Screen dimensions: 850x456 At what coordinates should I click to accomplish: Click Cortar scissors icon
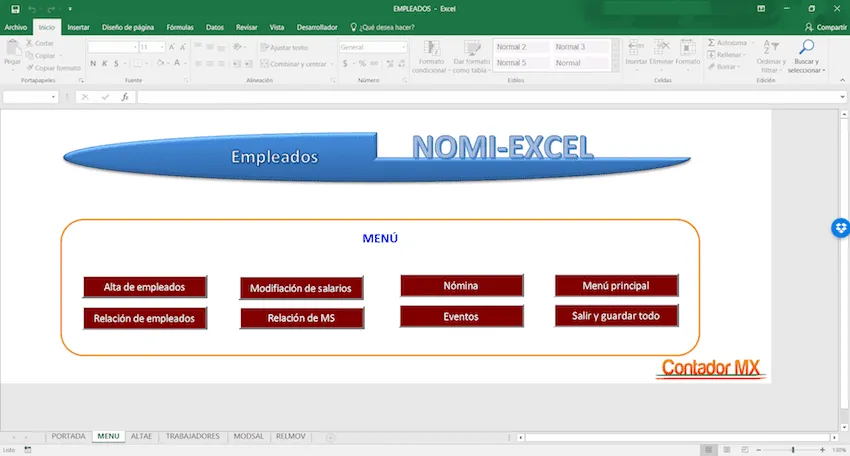(30, 43)
